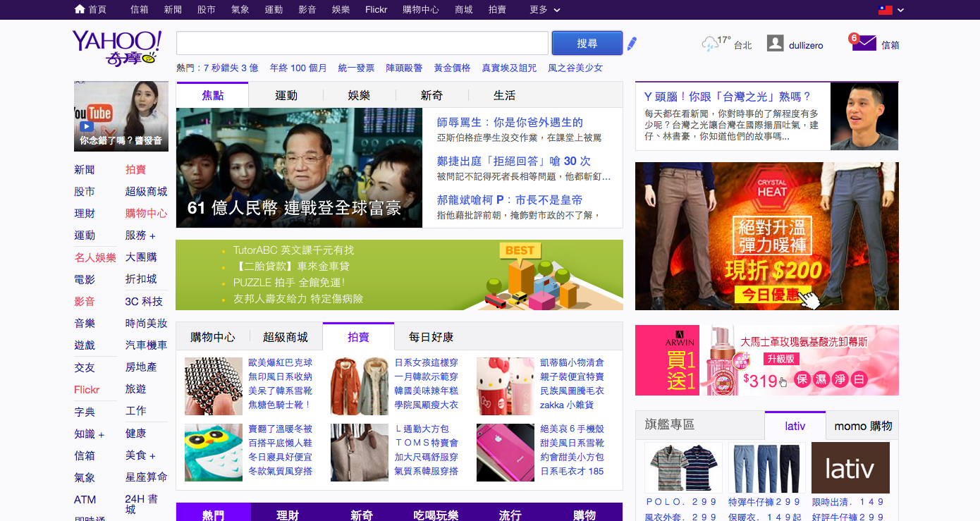This screenshot has height=521, width=980.
Task: Click the dullizero username link
Action: [806, 45]
